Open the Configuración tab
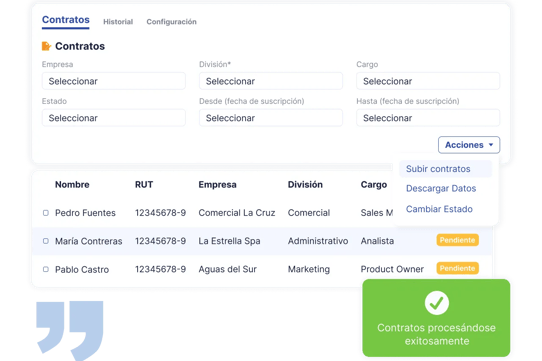 (171, 22)
